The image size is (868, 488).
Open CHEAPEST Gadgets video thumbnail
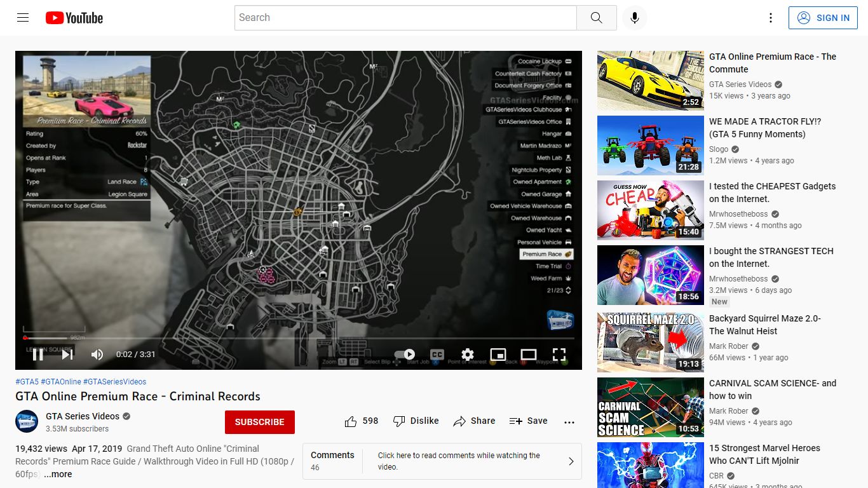(x=651, y=210)
